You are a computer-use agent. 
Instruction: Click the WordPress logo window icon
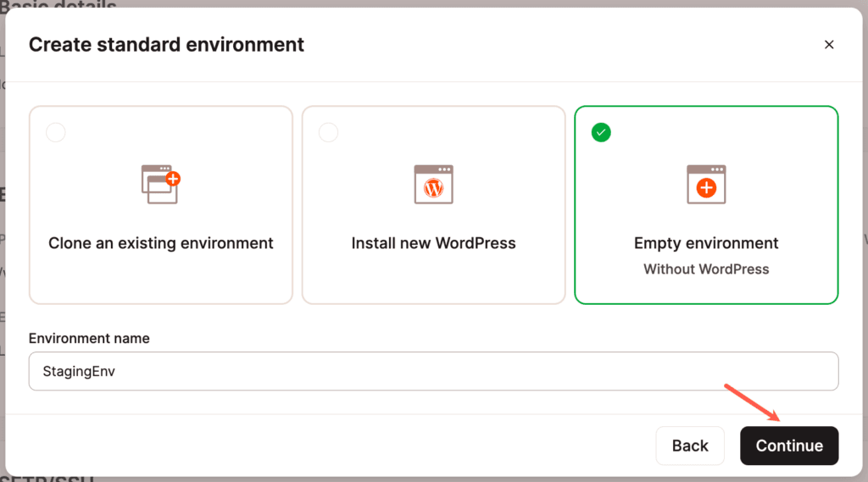(x=433, y=185)
